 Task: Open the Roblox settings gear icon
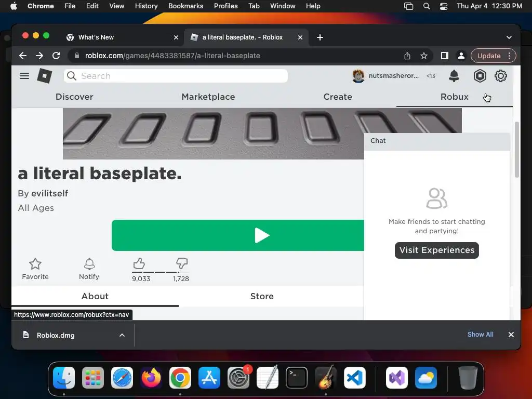pos(500,76)
